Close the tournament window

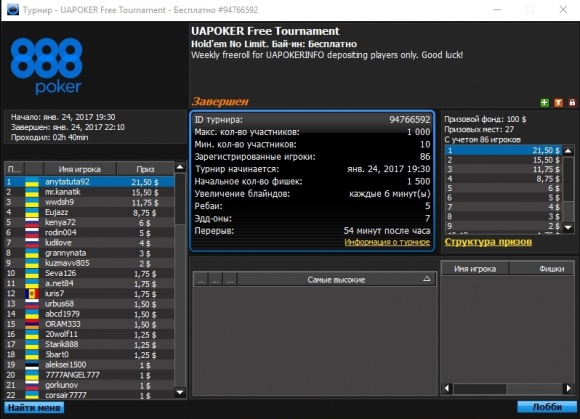[x=563, y=10]
